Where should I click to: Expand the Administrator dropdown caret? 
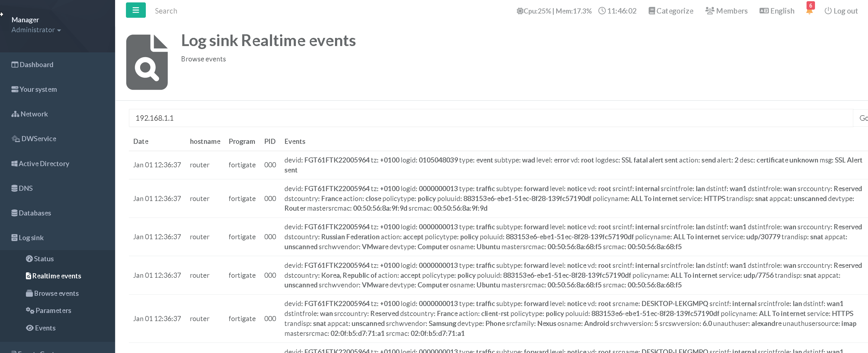click(59, 30)
